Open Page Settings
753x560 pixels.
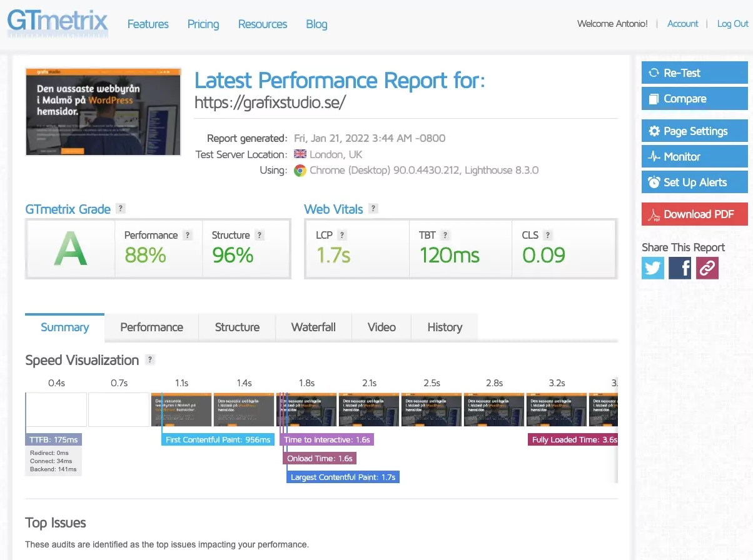click(695, 131)
